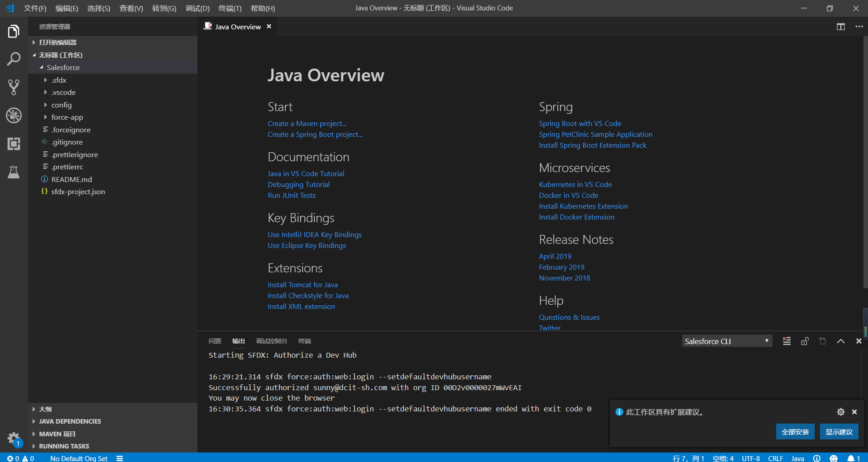
Task: Open notification settings gear
Action: pyautogui.click(x=840, y=412)
